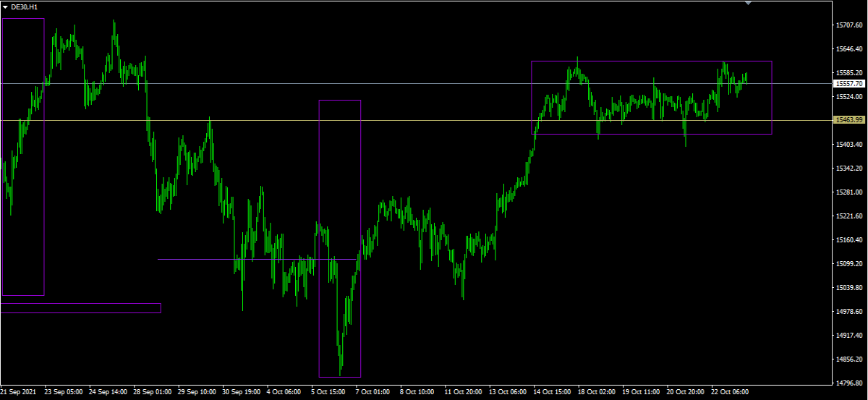This screenshot has height=400, width=868.
Task: Click the 13 Oct 06:00 time label
Action: [509, 392]
